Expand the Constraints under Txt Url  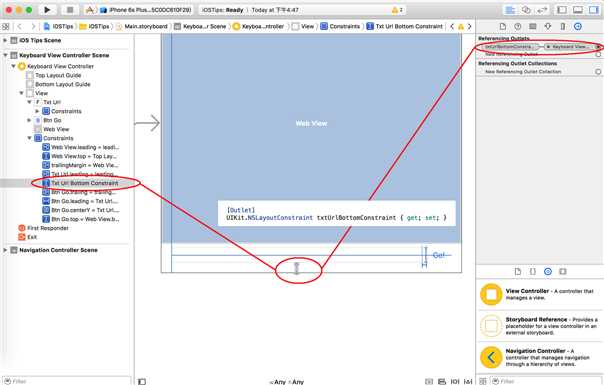[37, 111]
